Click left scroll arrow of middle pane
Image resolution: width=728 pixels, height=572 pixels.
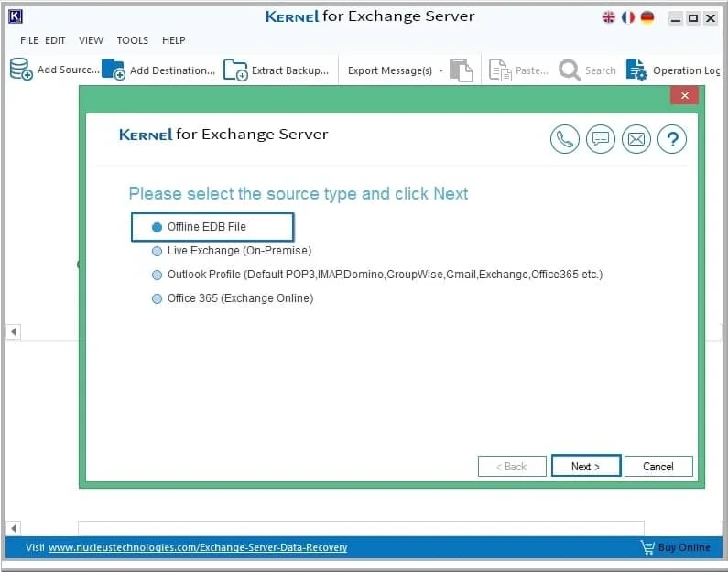coord(14,331)
